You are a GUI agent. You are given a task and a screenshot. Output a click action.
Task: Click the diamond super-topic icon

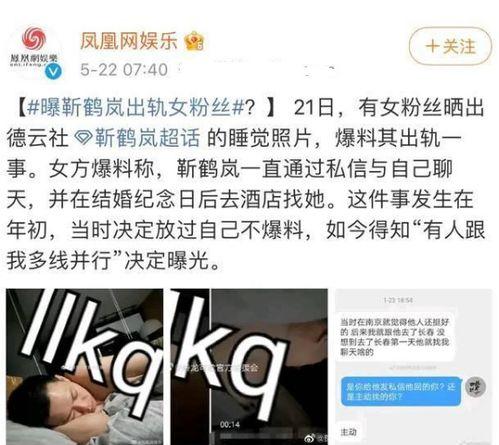[82, 138]
